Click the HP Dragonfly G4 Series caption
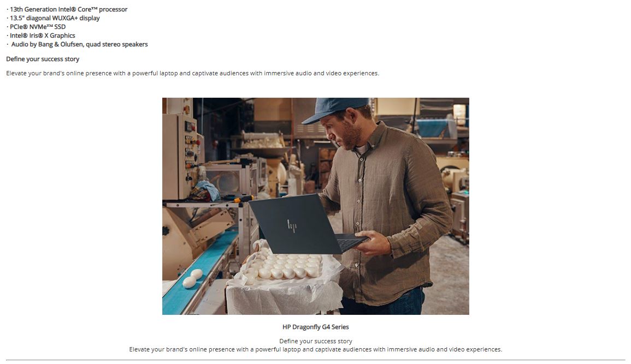Image resolution: width=631 pixels, height=364 pixels. click(x=316, y=327)
